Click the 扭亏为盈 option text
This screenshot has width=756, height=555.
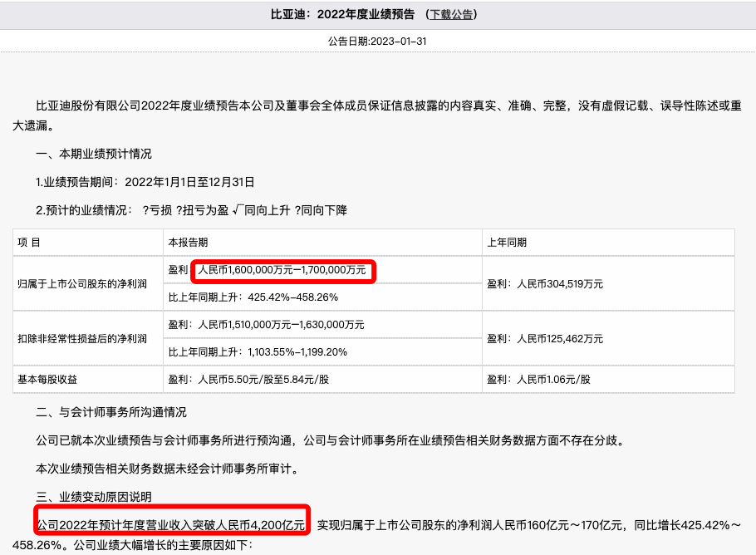click(x=205, y=210)
